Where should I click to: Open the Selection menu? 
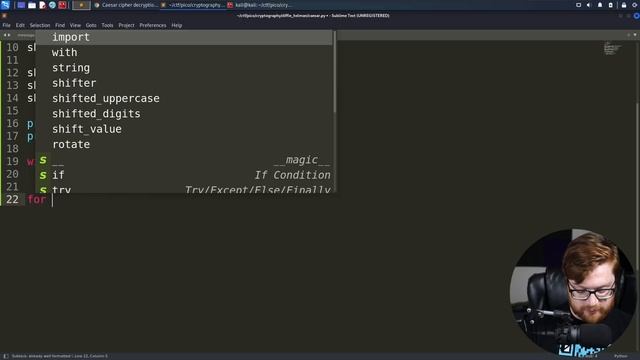pos(40,25)
